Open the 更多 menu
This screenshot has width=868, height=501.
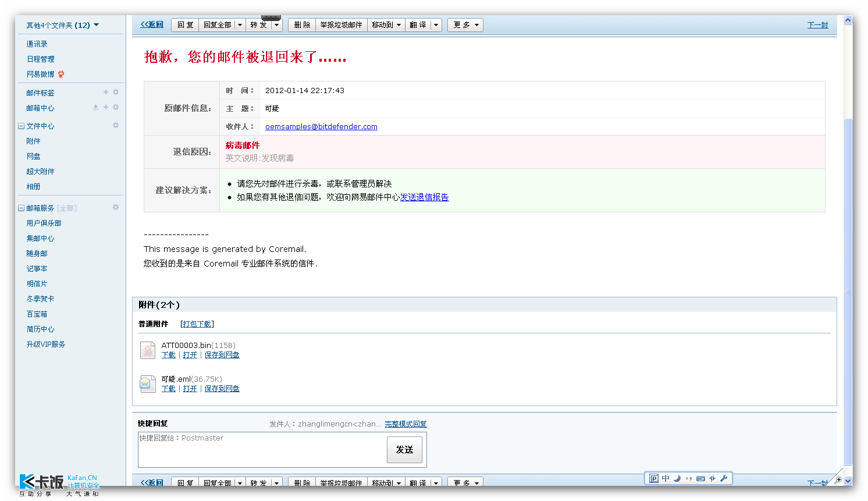coord(465,24)
